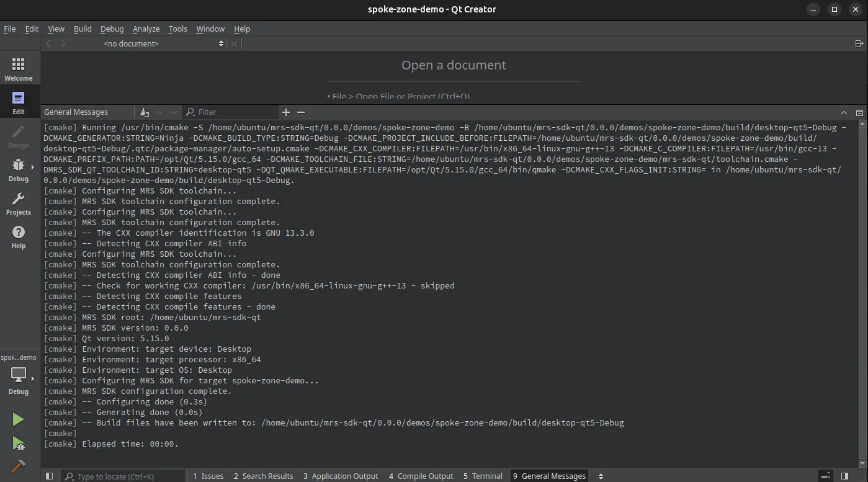Image resolution: width=868 pixels, height=482 pixels.
Task: Run the project with green play button
Action: click(x=19, y=419)
